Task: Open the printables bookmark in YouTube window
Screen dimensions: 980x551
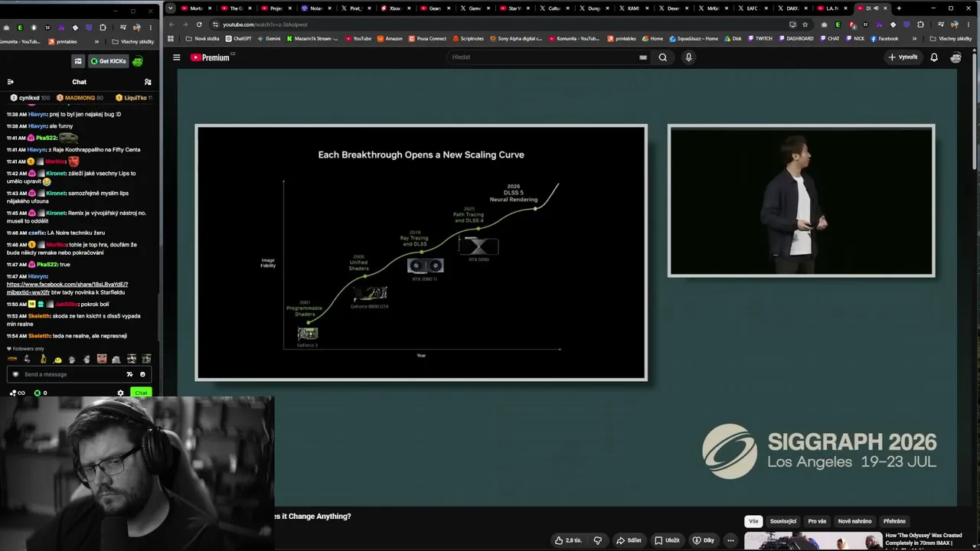Action: (x=622, y=38)
